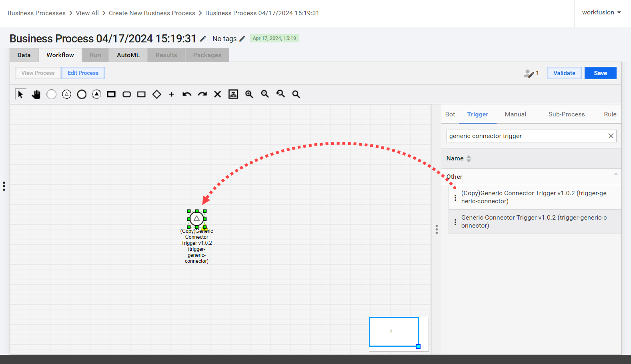The width and height of the screenshot is (631, 364).
Task: Switch to the Data tab
Action: [24, 55]
